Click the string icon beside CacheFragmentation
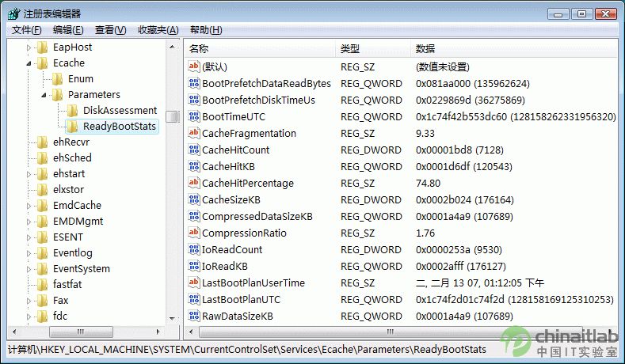This screenshot has width=625, height=364. (194, 133)
